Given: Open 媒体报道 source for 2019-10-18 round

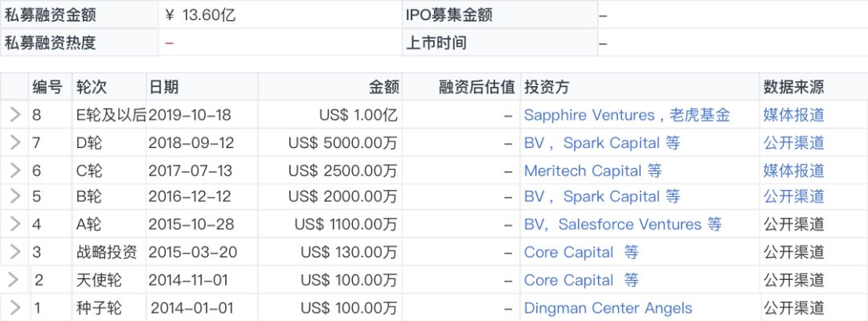Looking at the screenshot, I should coord(794,115).
